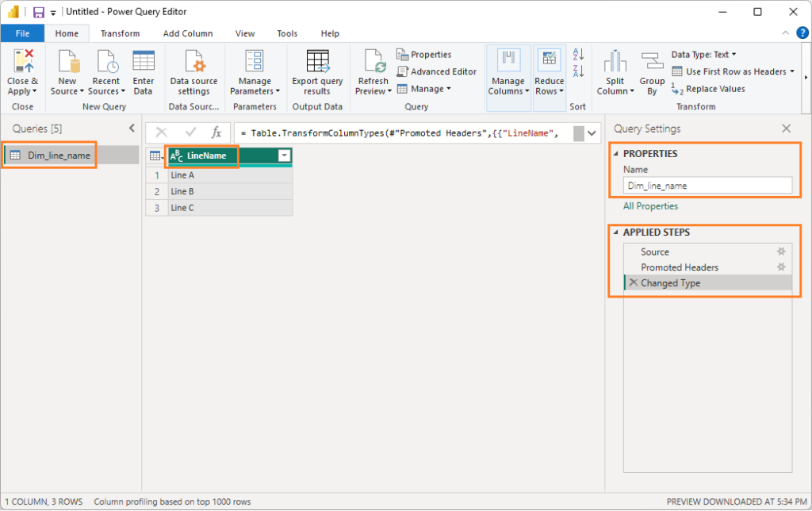812x511 pixels.
Task: Click the Split Column icon
Action: 615,61
